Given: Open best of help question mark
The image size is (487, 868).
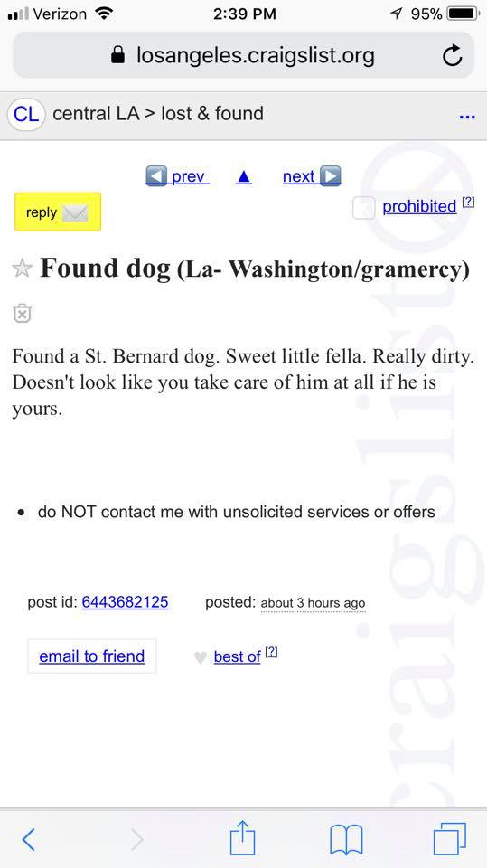Looking at the screenshot, I should pyautogui.click(x=271, y=653).
